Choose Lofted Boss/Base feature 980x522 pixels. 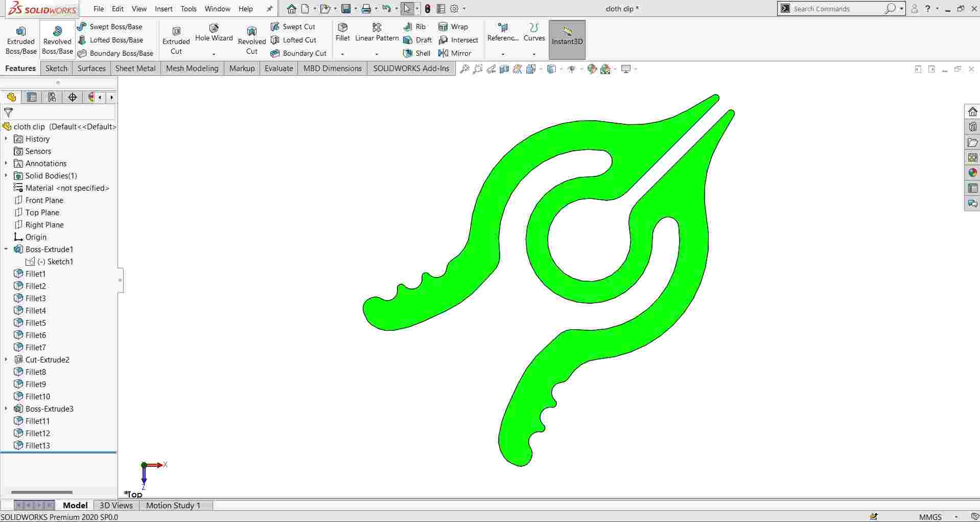pyautogui.click(x=110, y=40)
